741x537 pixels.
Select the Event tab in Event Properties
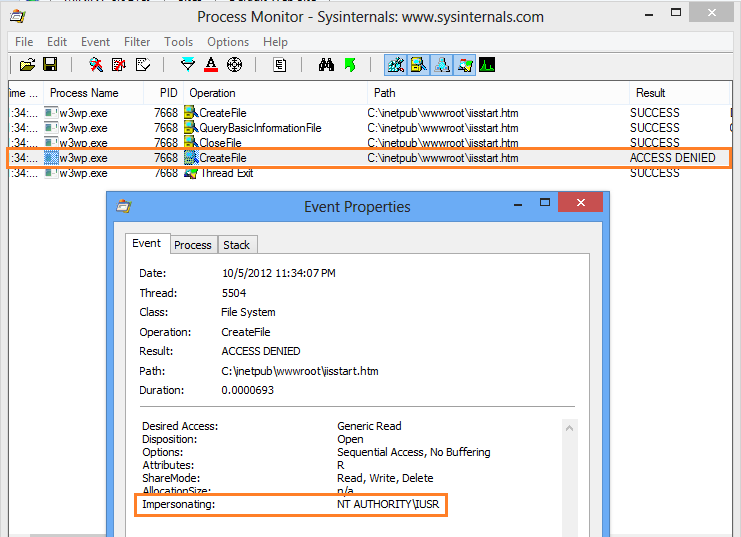tap(146, 243)
